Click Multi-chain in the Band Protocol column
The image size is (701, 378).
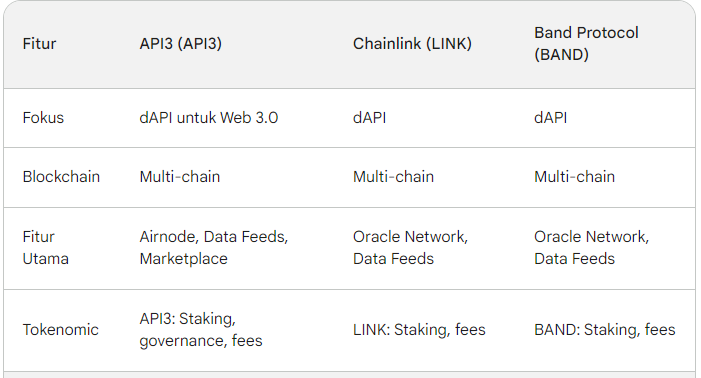coord(574,177)
